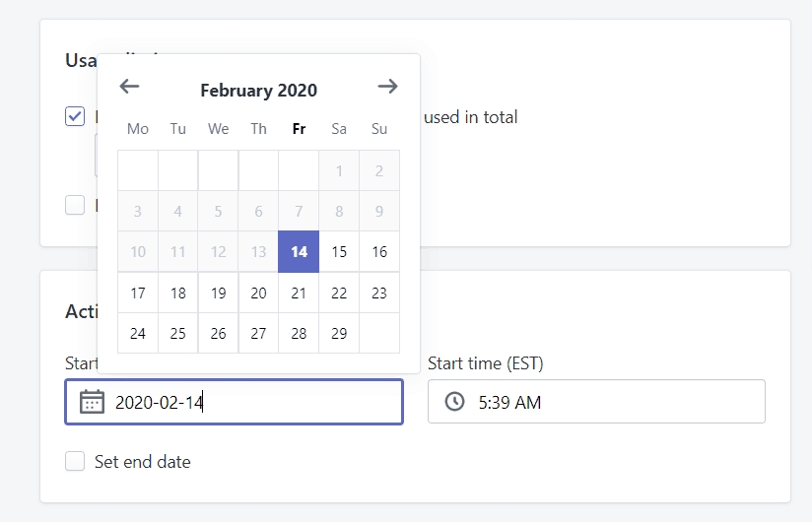The width and height of the screenshot is (812, 522).
Task: Click the calendar icon in date field
Action: point(93,402)
